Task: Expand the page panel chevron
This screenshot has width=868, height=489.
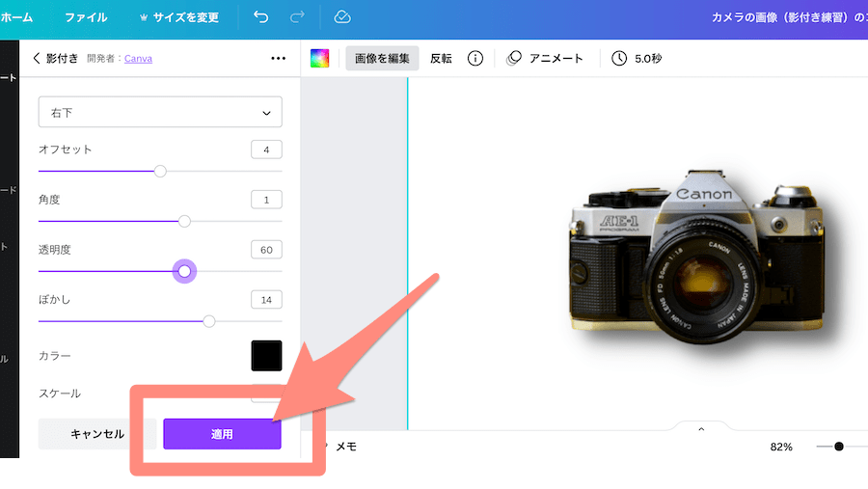Action: pos(701,429)
